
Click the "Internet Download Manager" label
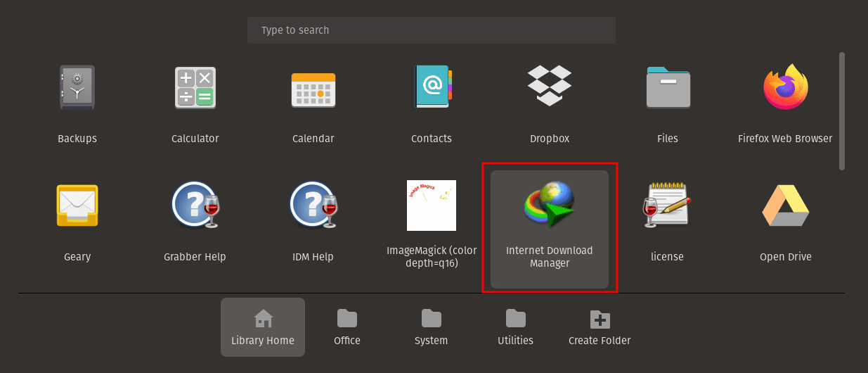click(550, 256)
